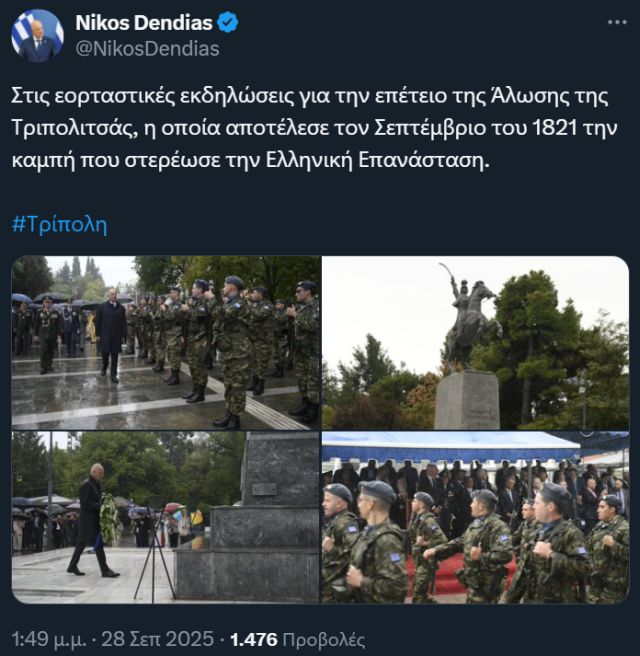
Task: Open the three-dots more options menu
Action: pos(617,22)
